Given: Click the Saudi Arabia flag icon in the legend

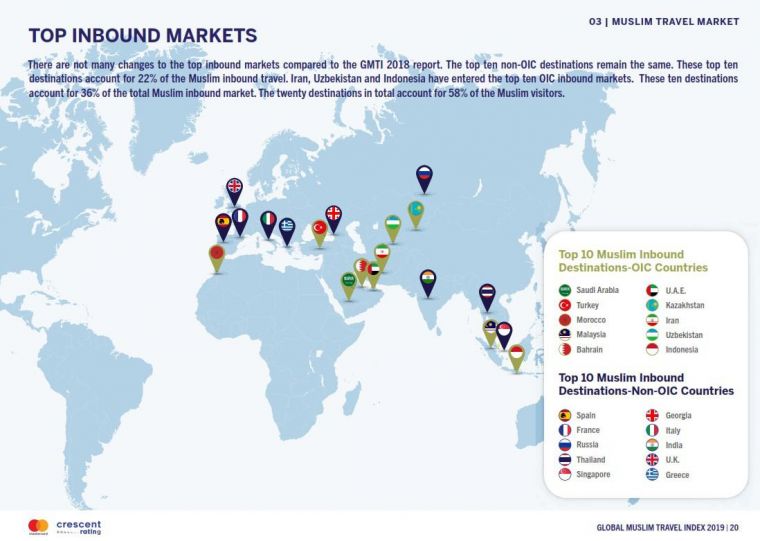Looking at the screenshot, I should (x=565, y=290).
